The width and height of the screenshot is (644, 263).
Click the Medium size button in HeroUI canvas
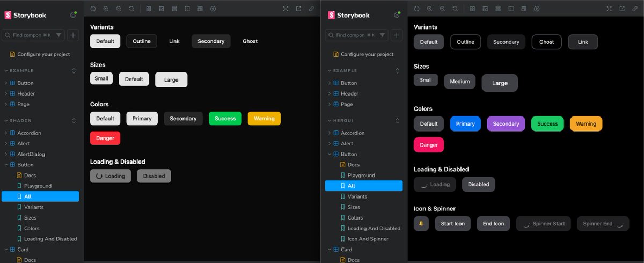459,82
